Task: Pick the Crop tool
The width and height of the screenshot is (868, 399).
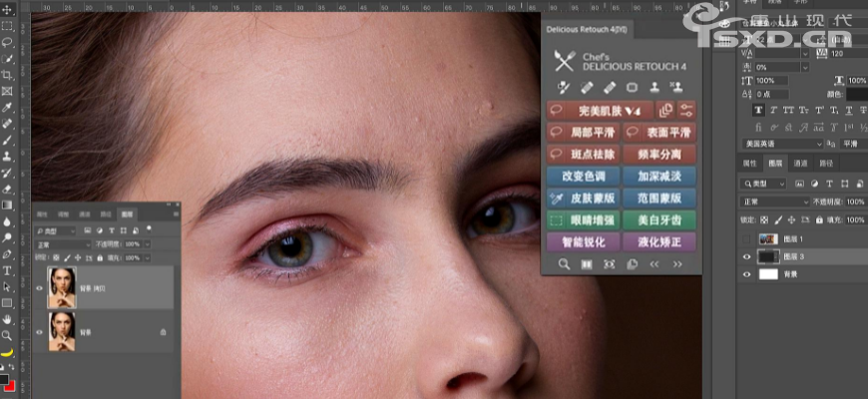Action: pyautogui.click(x=7, y=75)
